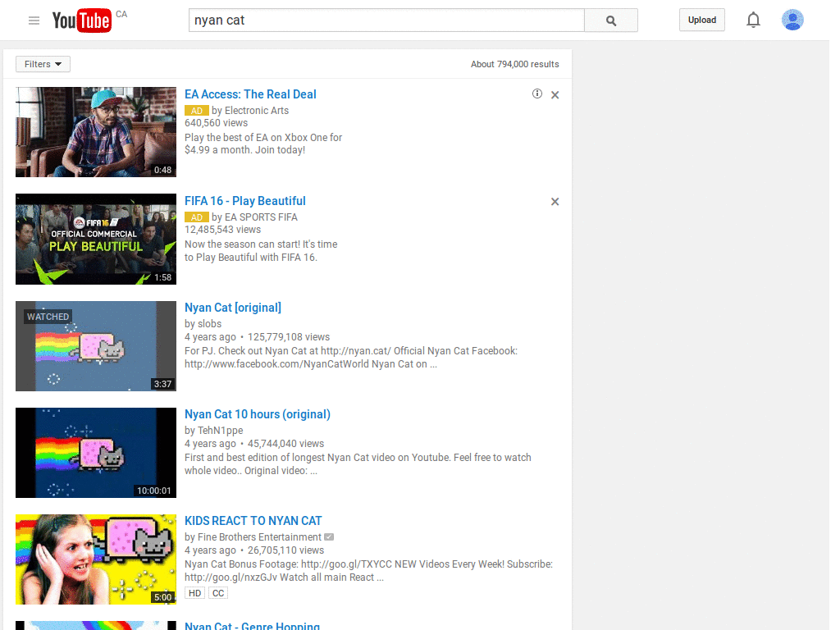The height and width of the screenshot is (630, 840).
Task: Click the 'Now the season can start' description
Action: pos(261,251)
